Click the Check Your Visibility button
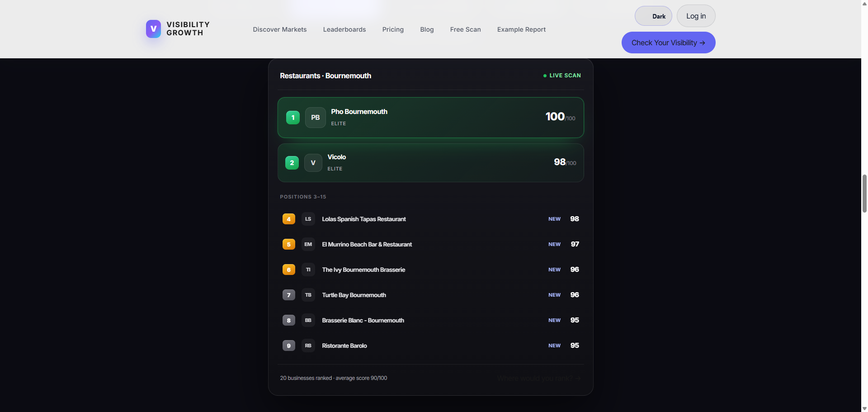The height and width of the screenshot is (412, 868). 669,43
